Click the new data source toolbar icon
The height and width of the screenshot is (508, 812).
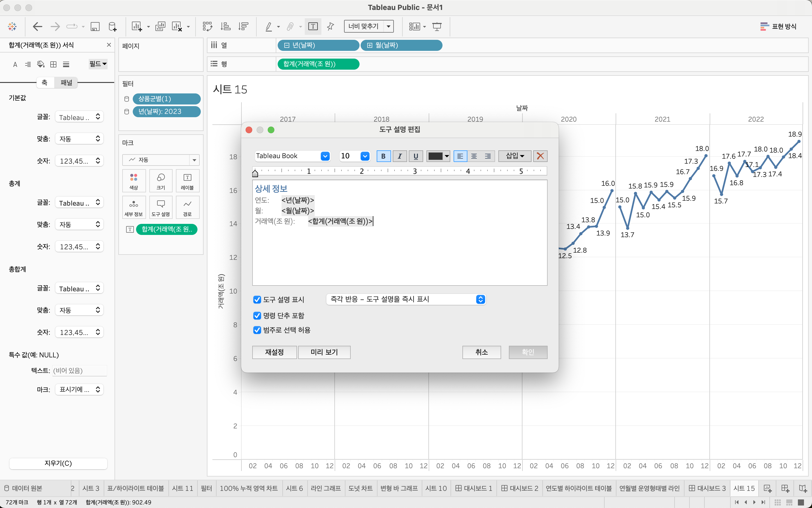click(x=113, y=27)
